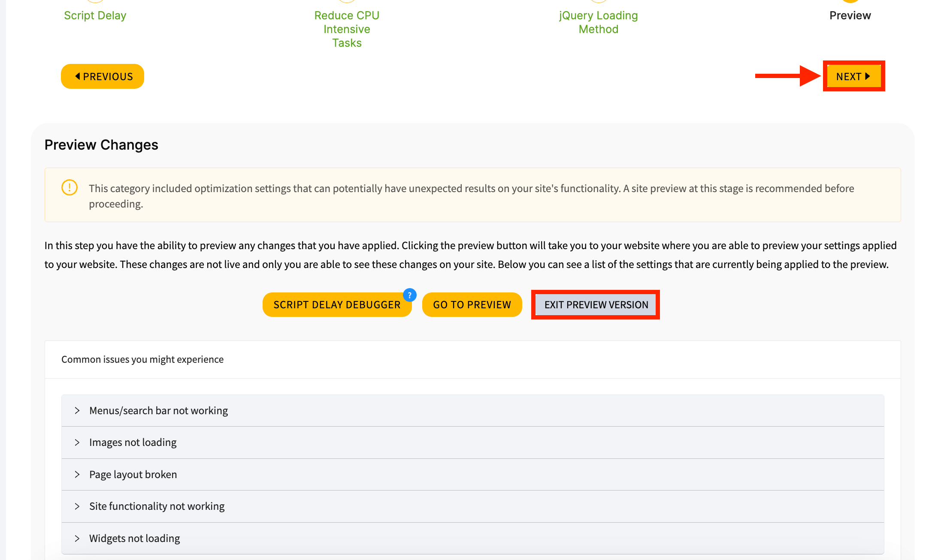This screenshot has width=932, height=560.
Task: Click EXIT PREVIEW VERSION button
Action: (596, 305)
